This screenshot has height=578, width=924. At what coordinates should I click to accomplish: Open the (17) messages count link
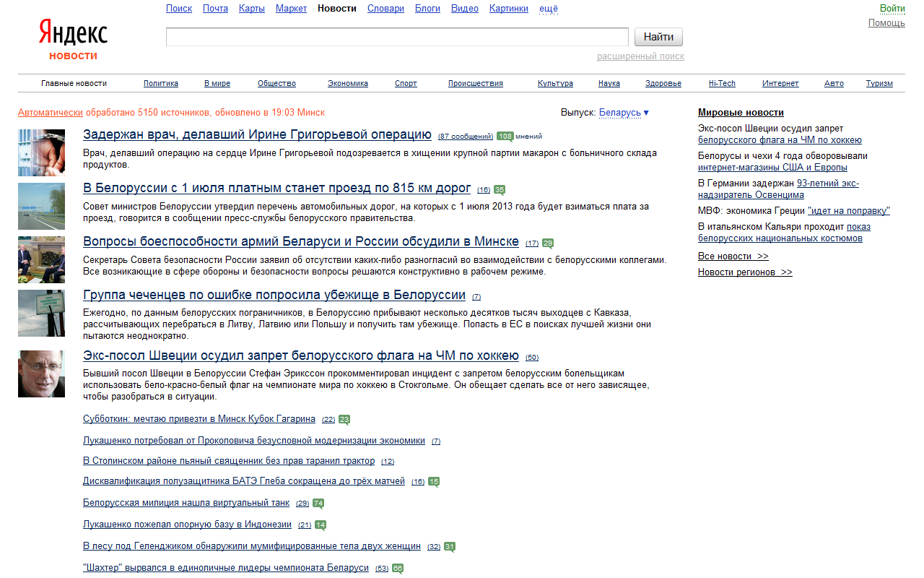[532, 243]
